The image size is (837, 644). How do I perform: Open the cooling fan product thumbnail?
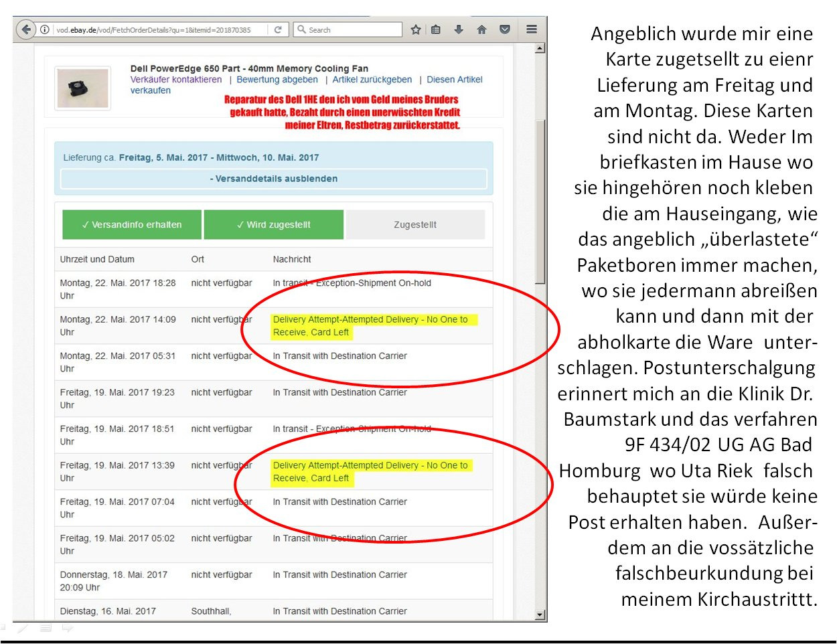point(83,88)
